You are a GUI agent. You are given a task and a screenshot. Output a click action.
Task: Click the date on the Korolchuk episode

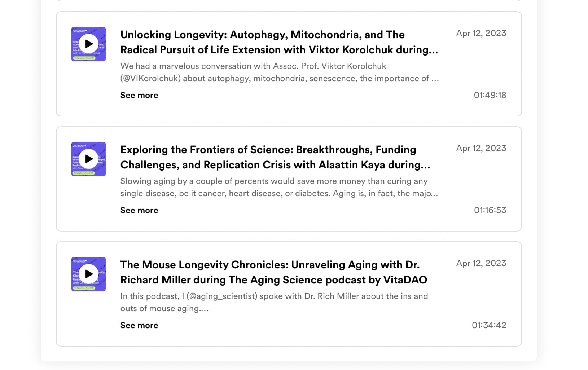pos(481,33)
